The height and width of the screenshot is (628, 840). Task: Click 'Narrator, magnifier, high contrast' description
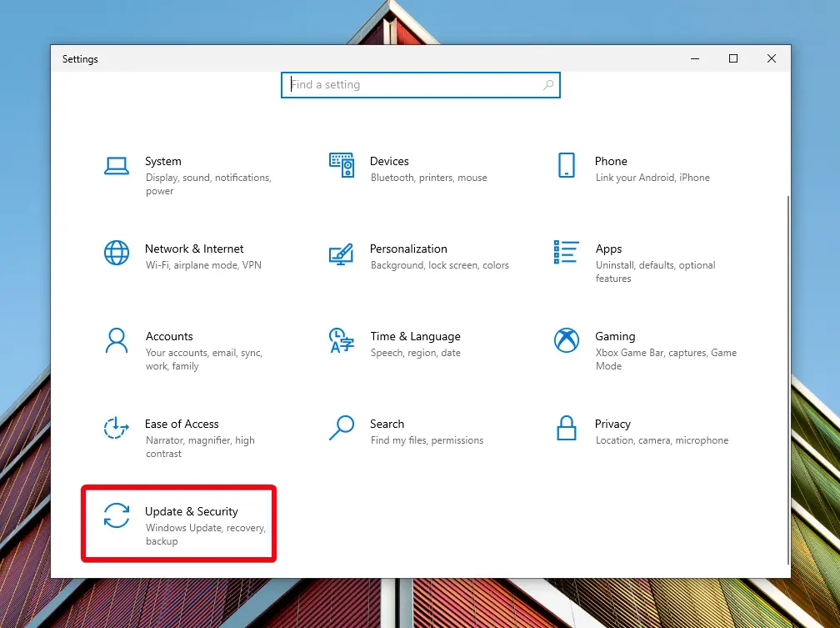pyautogui.click(x=200, y=447)
